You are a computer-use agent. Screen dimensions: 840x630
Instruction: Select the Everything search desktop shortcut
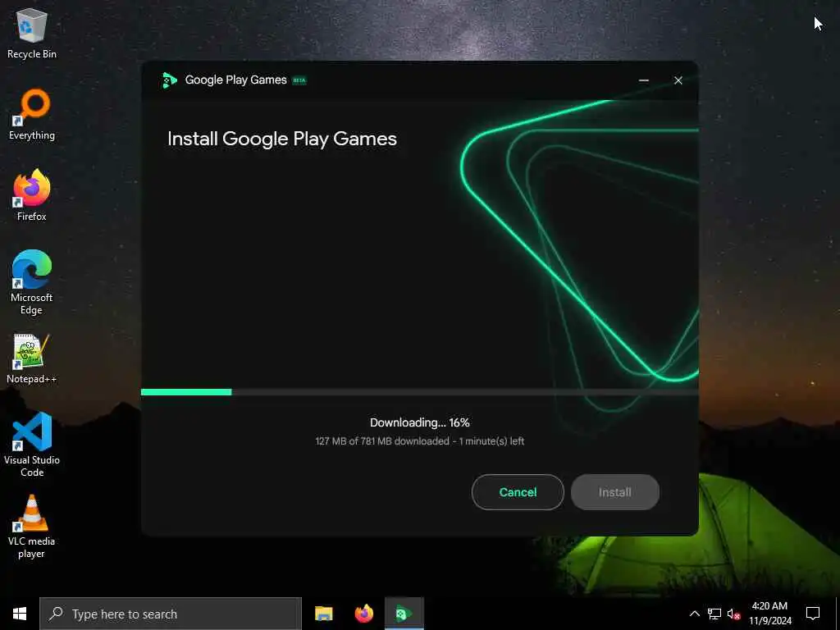point(32,115)
